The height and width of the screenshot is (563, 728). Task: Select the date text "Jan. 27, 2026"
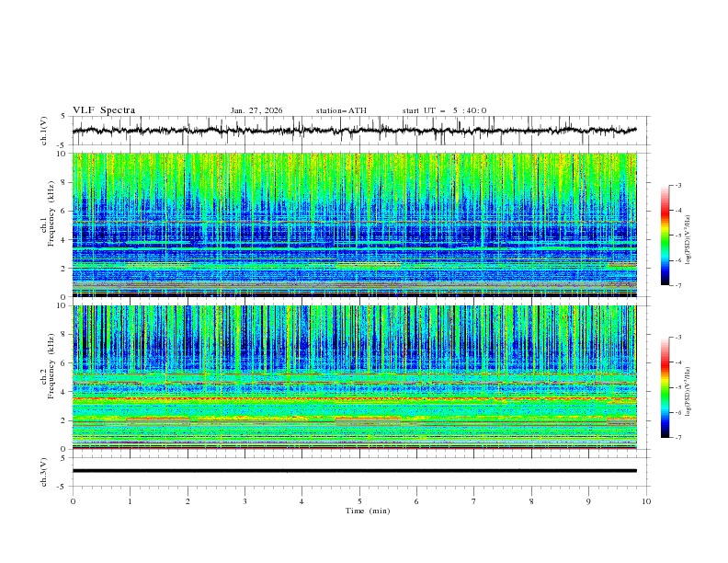coord(256,110)
